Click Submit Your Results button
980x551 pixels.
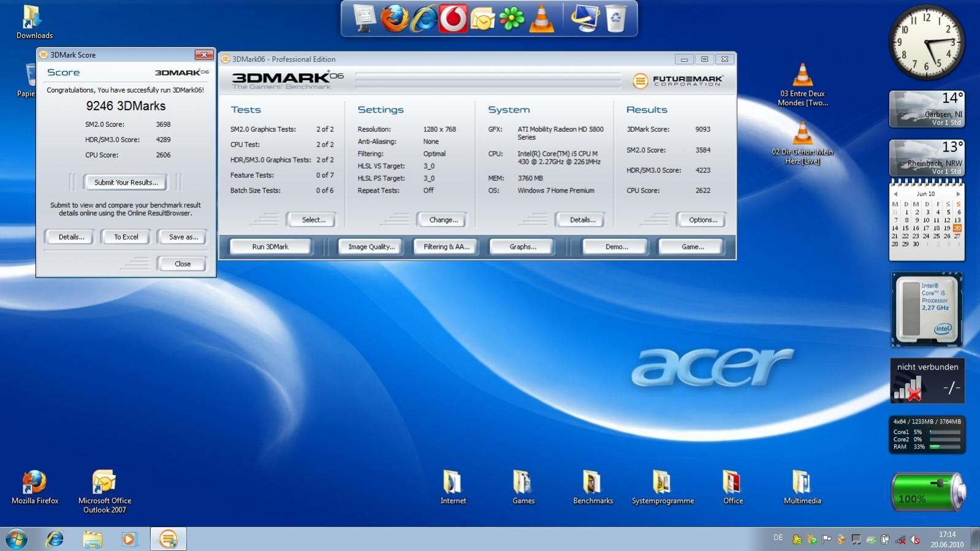[x=126, y=182]
